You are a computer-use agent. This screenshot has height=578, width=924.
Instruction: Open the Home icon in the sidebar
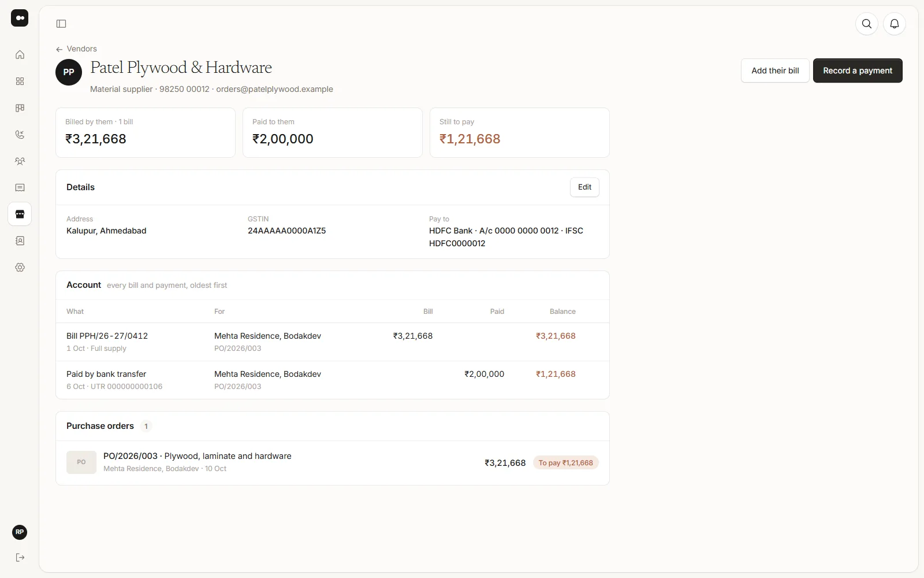click(20, 55)
